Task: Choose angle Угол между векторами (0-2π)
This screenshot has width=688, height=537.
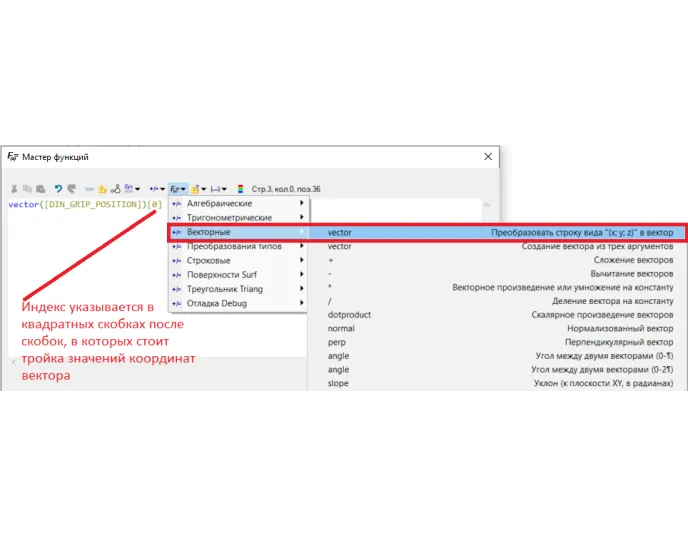Action: coord(496,369)
